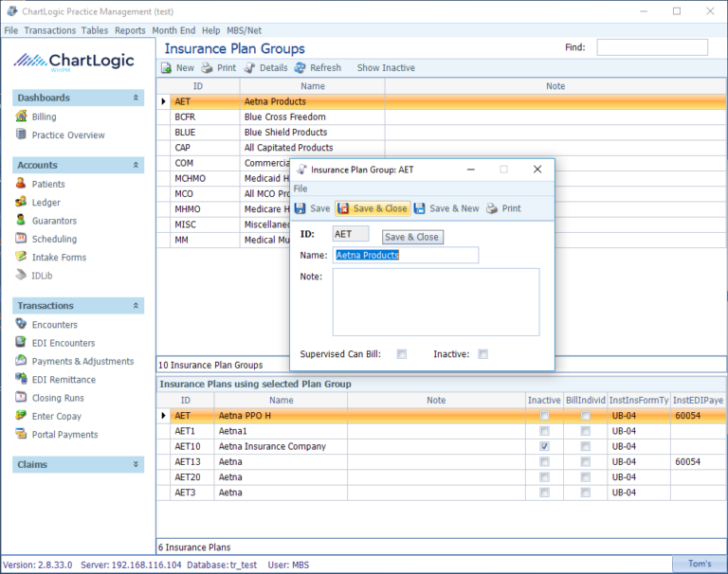This screenshot has width=728, height=574.
Task: Toggle the Inactive checkbox in dialog
Action: (x=482, y=354)
